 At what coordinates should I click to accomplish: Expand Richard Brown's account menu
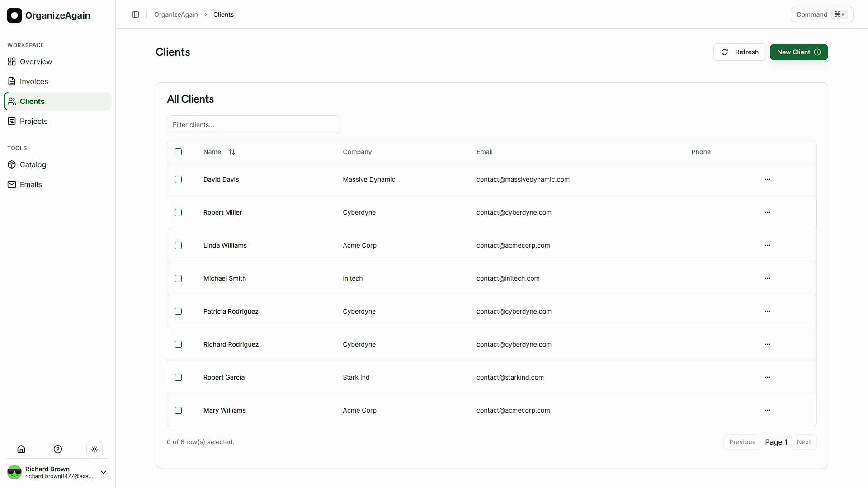point(103,472)
